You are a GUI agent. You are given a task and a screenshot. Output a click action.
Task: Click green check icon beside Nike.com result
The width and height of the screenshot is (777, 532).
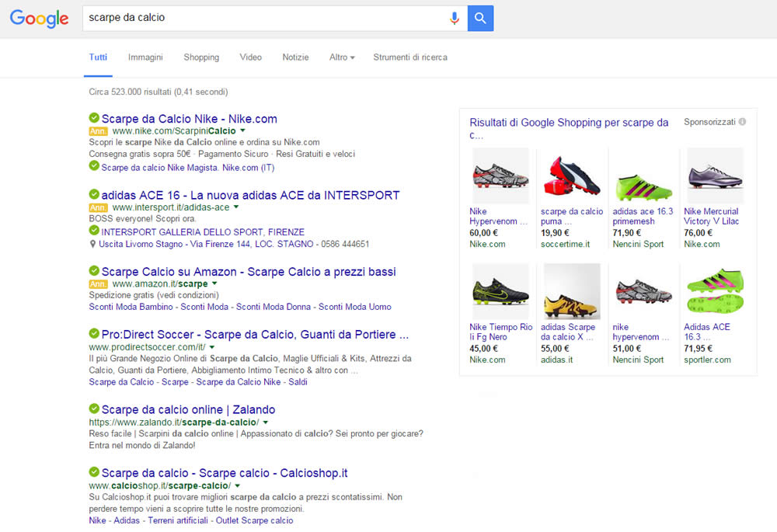(94, 118)
